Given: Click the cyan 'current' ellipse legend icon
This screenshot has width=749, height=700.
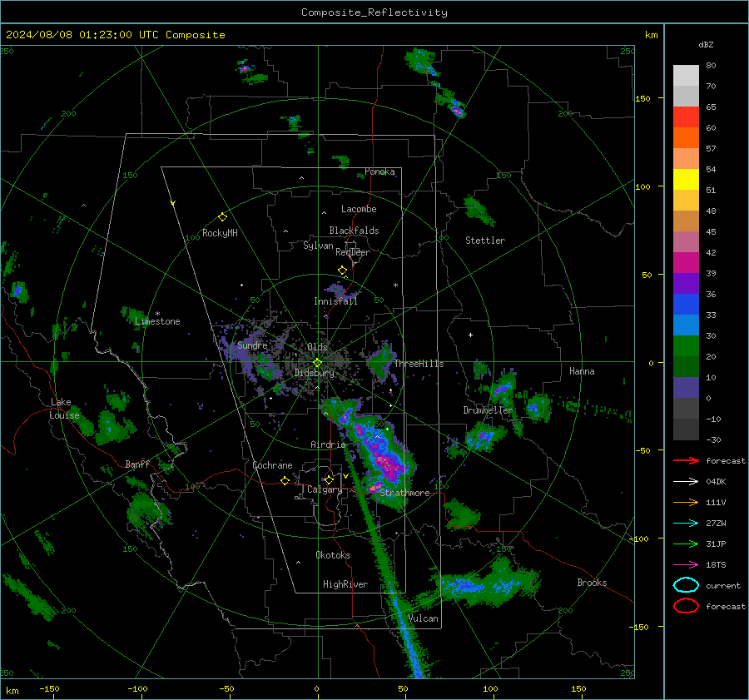Looking at the screenshot, I should tap(686, 585).
